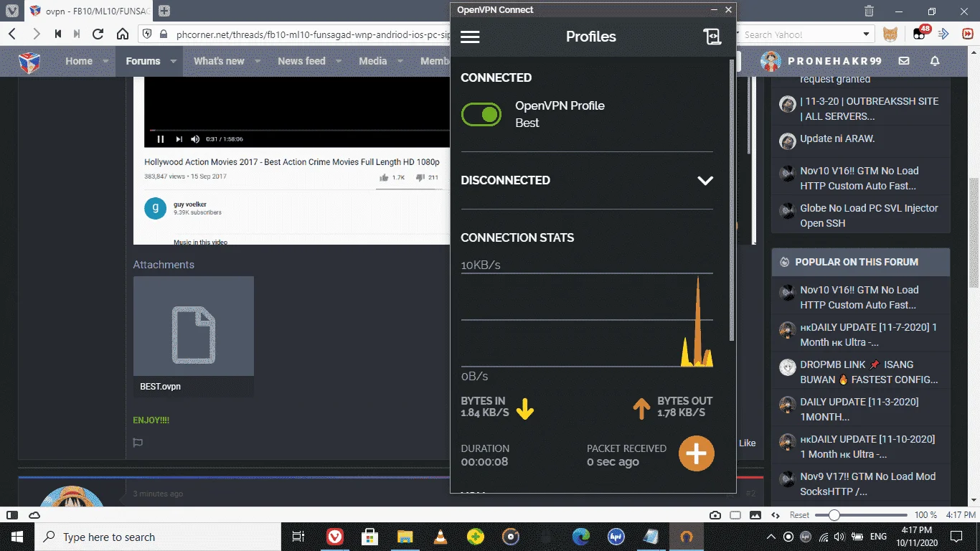The width and height of the screenshot is (980, 551).
Task: Go forward in browser history
Action: tap(36, 34)
